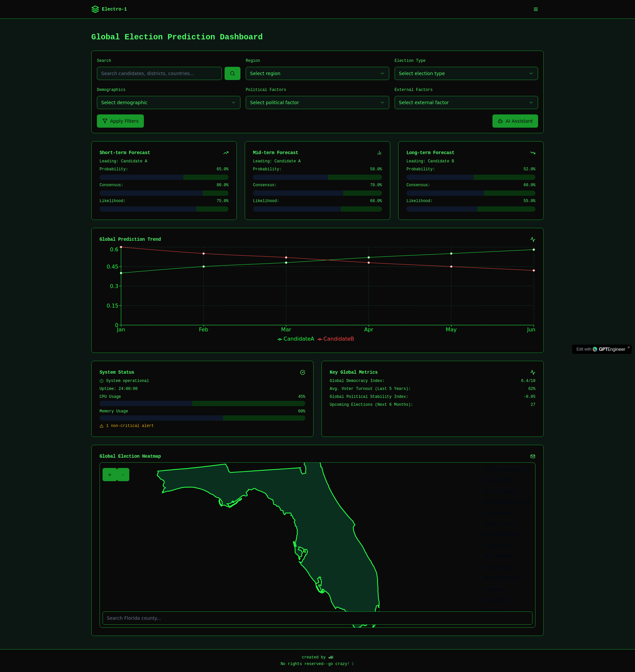Click CandidateB's June data point on chart

pos(534,271)
